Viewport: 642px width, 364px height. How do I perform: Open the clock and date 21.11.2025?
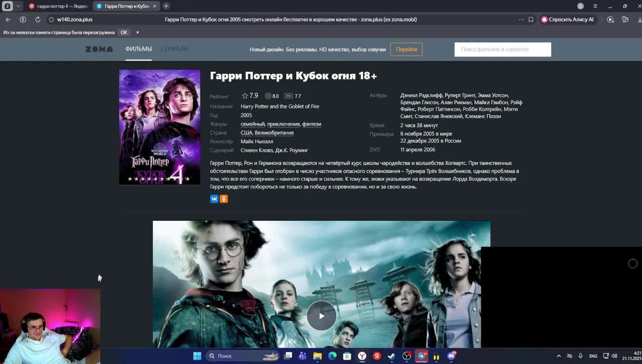pyautogui.click(x=632, y=356)
